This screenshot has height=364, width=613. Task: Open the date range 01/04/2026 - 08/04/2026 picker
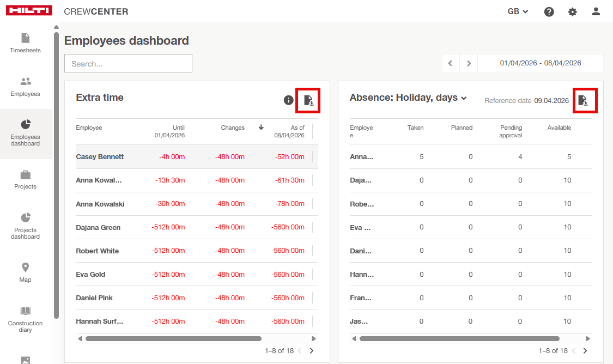(540, 63)
